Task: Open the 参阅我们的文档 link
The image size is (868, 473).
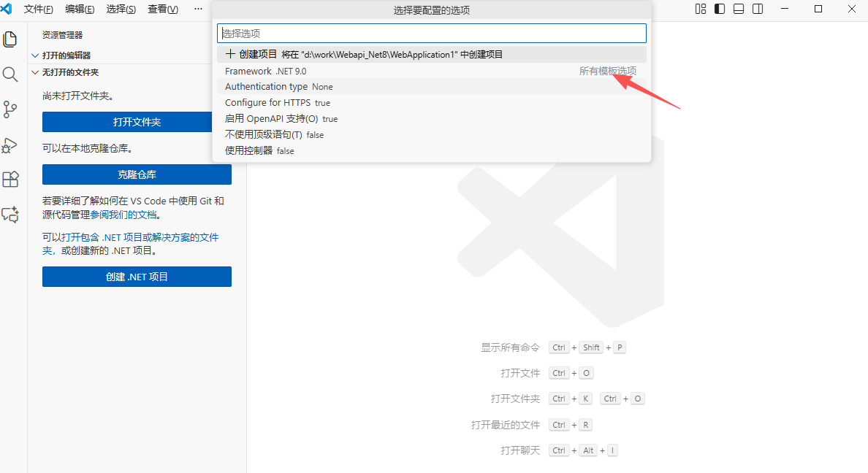Action: coord(123,215)
